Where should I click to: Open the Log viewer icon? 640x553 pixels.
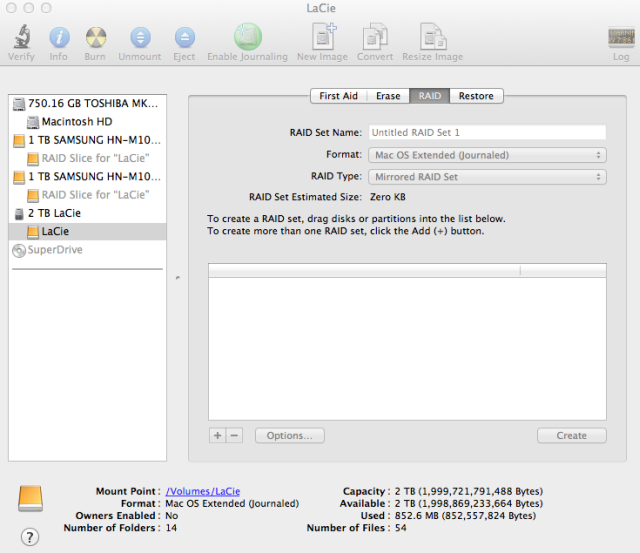tap(620, 38)
